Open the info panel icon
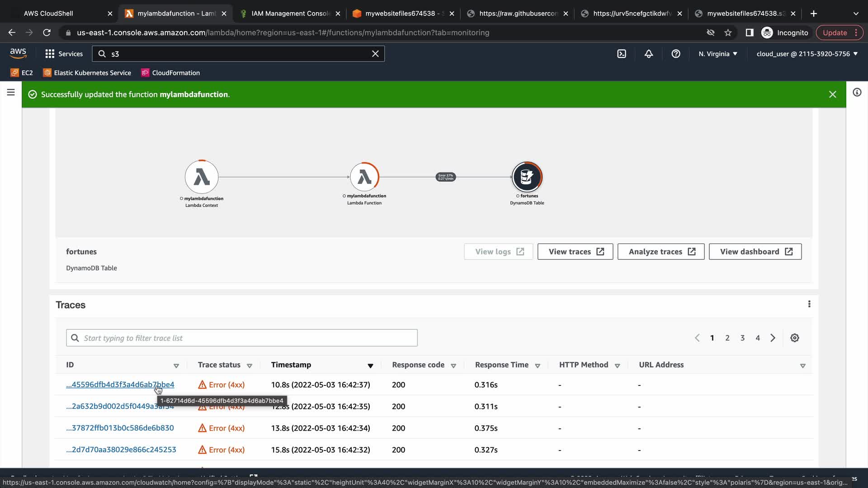868x488 pixels. click(x=857, y=93)
